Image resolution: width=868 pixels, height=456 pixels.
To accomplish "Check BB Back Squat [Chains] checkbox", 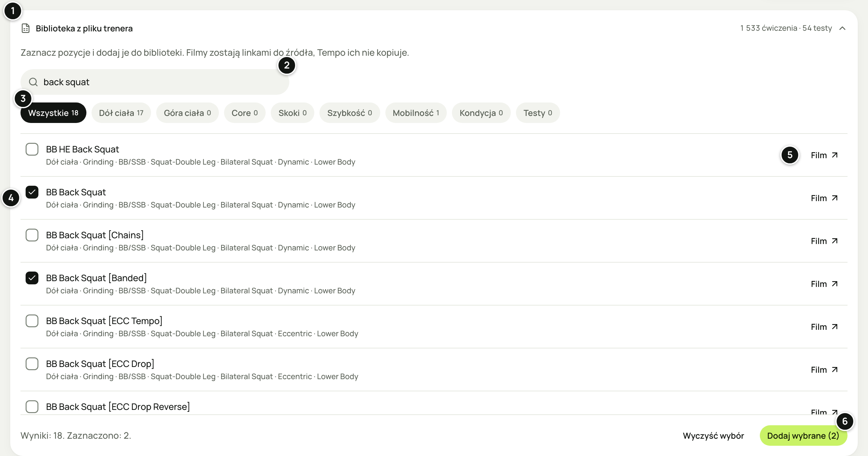I will (32, 235).
